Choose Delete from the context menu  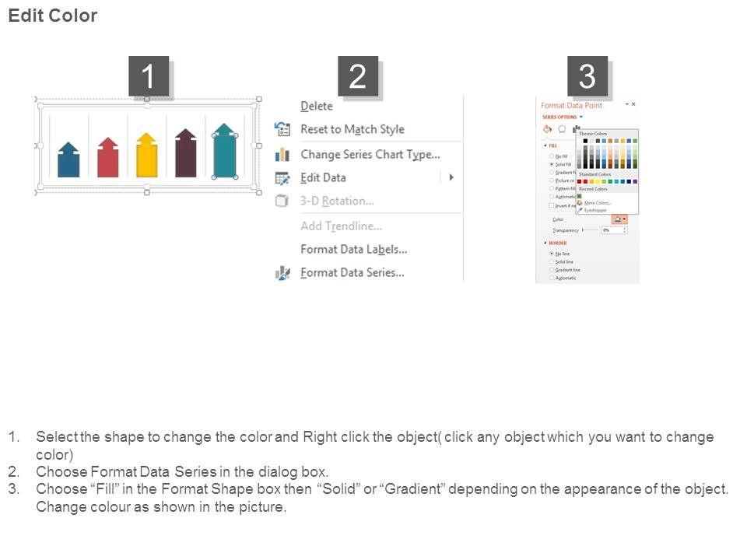317,106
